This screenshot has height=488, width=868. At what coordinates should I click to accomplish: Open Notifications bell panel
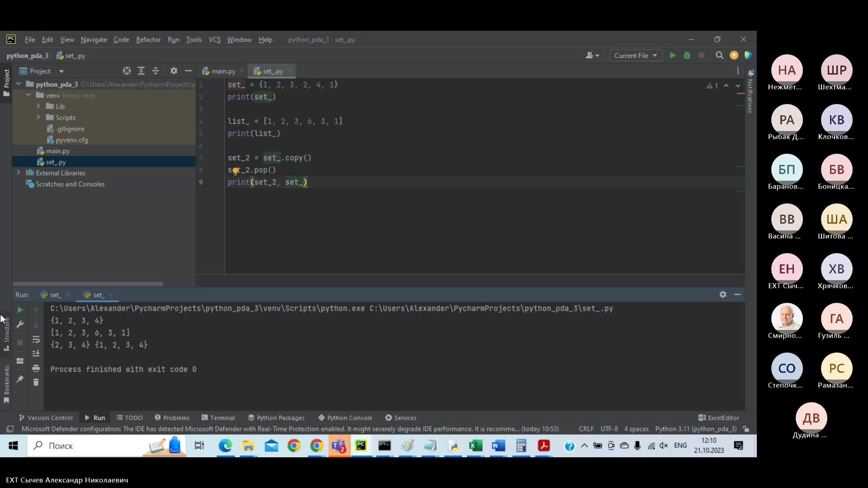(750, 73)
